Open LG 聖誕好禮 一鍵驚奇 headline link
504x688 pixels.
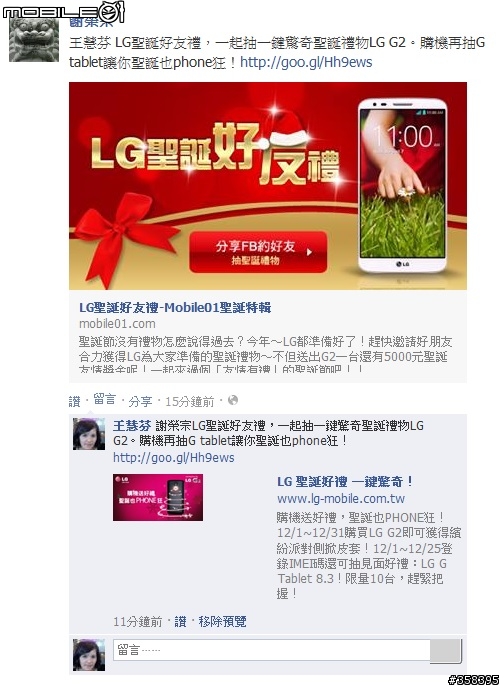(345, 481)
